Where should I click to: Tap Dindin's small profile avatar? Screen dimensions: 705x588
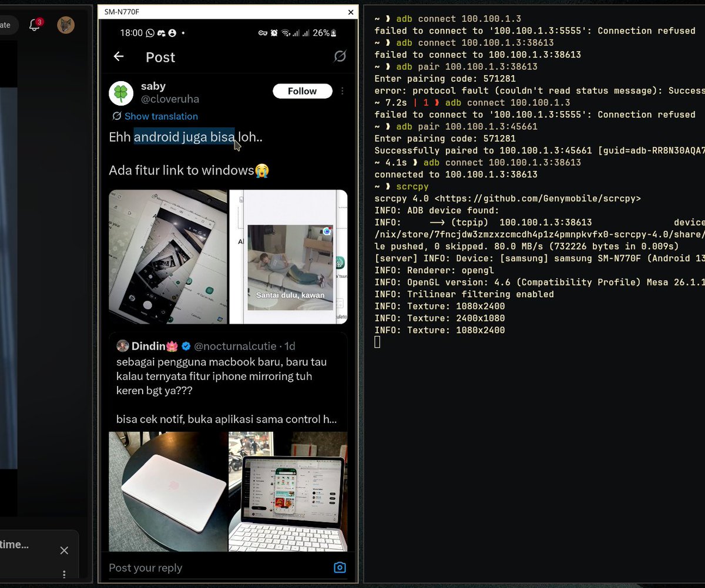(122, 345)
